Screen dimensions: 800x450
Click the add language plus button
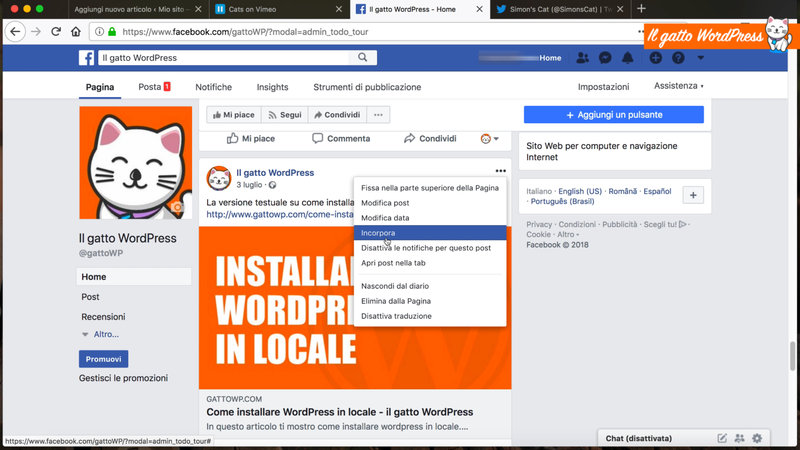pyautogui.click(x=693, y=195)
